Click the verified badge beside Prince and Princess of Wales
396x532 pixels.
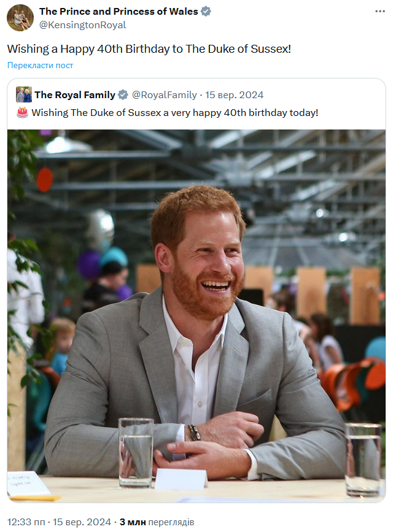tap(206, 12)
